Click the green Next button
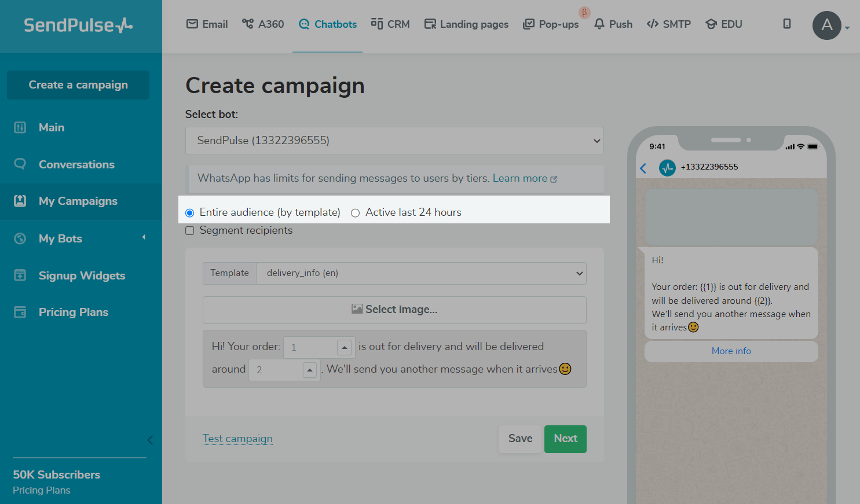This screenshot has width=860, height=504. (565, 439)
